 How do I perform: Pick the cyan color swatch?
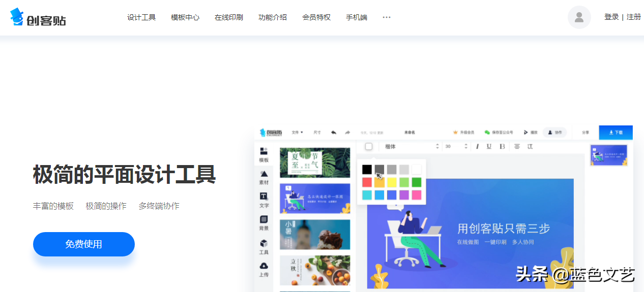point(367,194)
